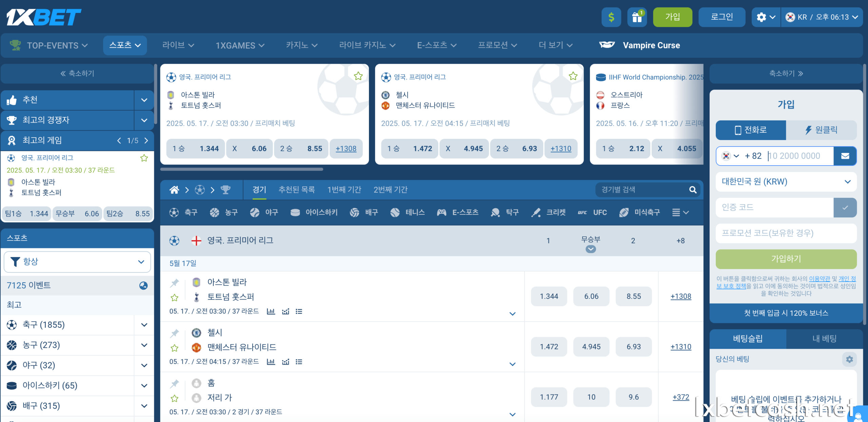Screen dimensions: 868x422
Task: Open the 대한민국 원 (KRW) currency dropdown
Action: [x=786, y=181]
